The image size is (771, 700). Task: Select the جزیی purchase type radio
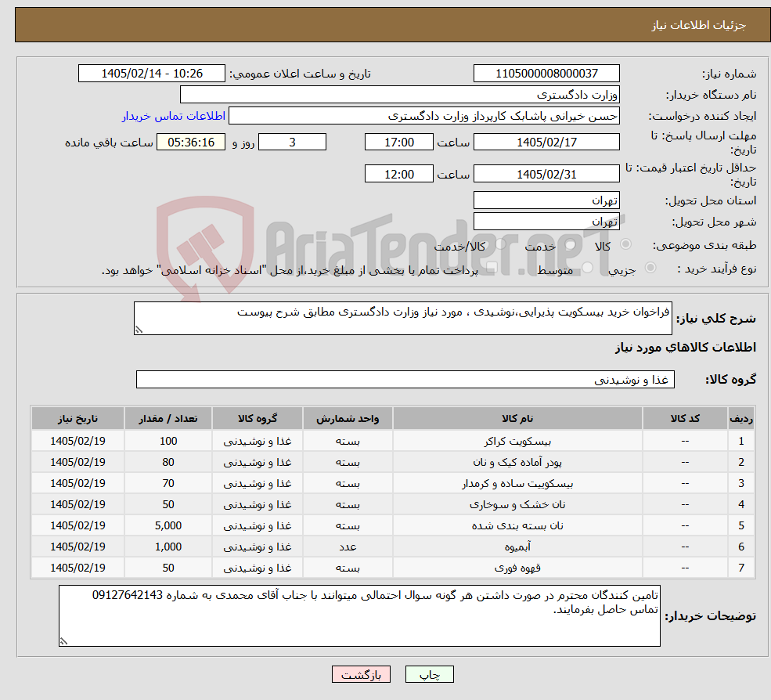click(650, 268)
